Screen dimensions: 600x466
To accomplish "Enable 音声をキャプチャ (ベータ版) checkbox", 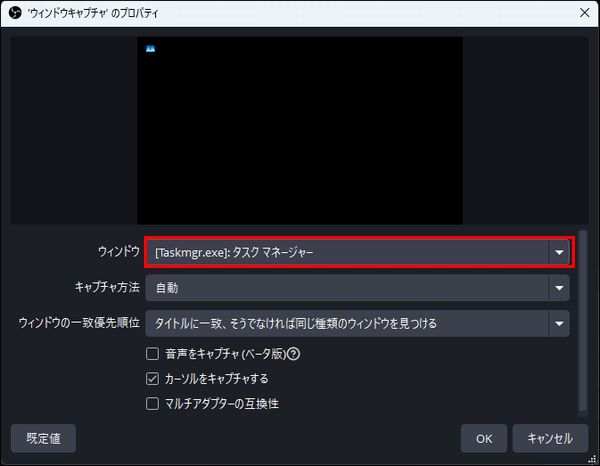I will tap(152, 354).
